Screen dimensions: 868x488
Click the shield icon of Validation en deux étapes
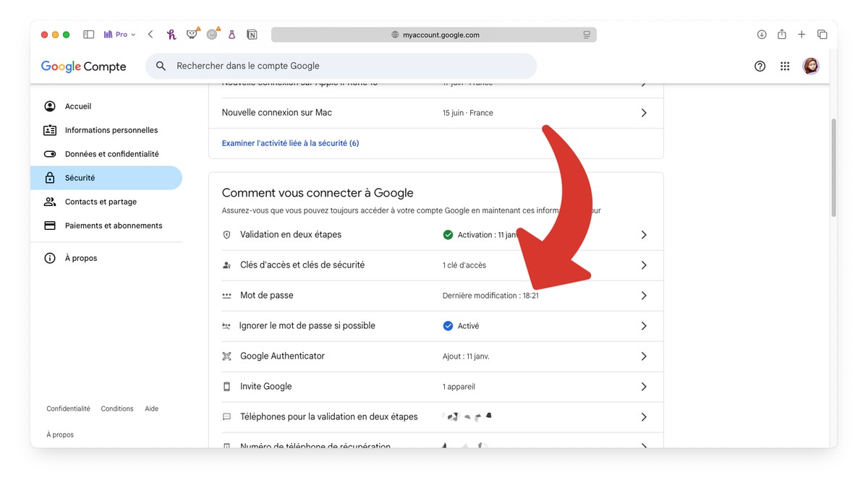(226, 235)
